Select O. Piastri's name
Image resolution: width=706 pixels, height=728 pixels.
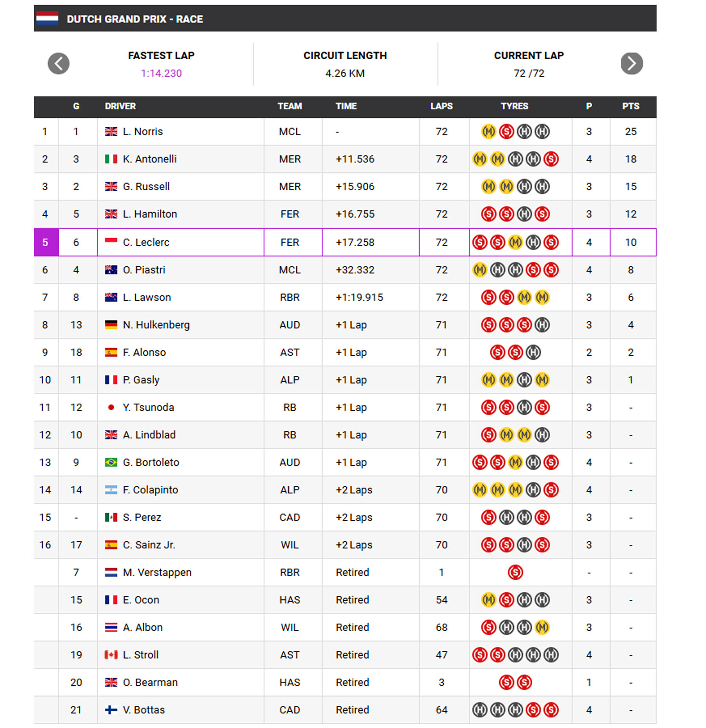click(144, 270)
